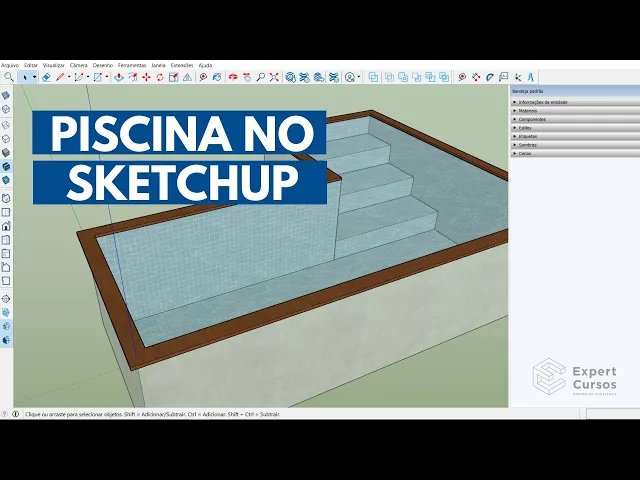Open the Extensões menu

click(182, 65)
